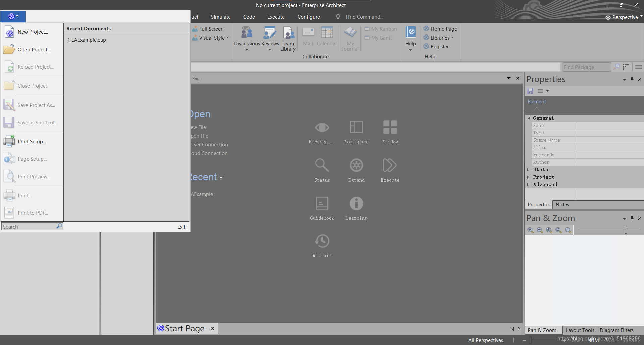Open the Code ribbon tab
This screenshot has width=644, height=345.
coord(249,17)
